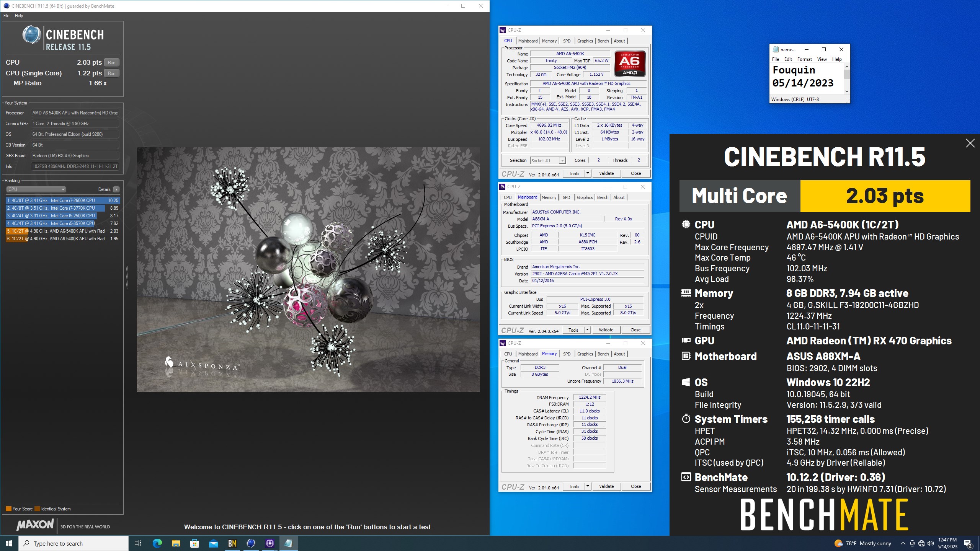Click the Identical System legend swatch
This screenshot has height=551, width=980.
pos(37,509)
